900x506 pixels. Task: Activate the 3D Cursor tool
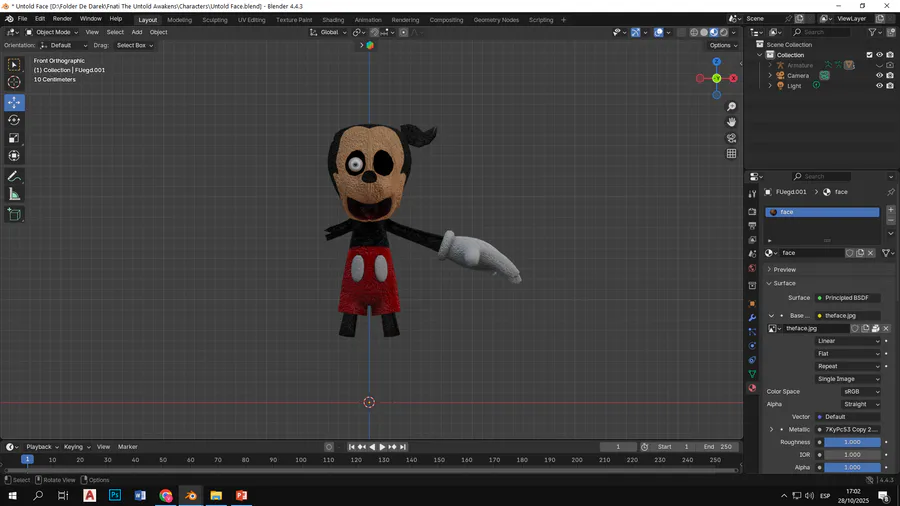point(14,82)
